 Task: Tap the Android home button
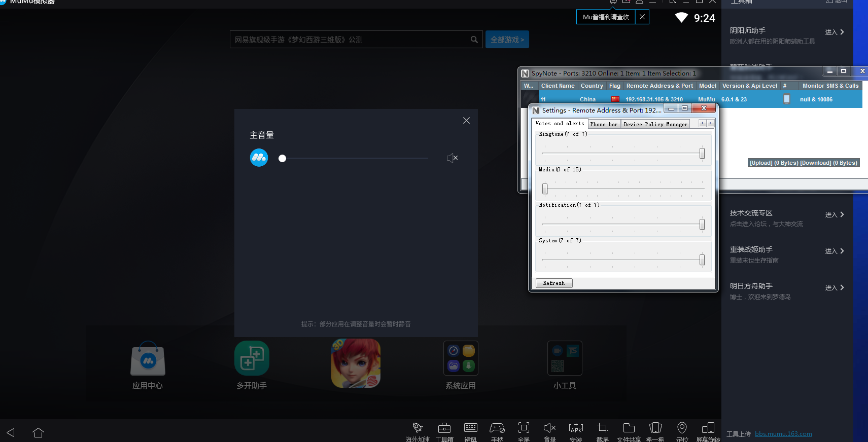38,432
